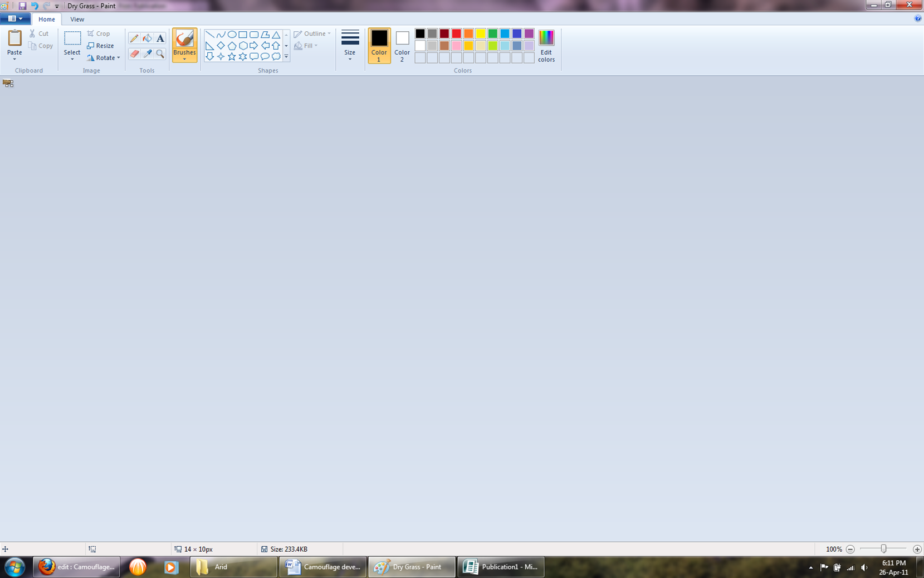Open the blue Paint application menu
Viewport: 924px width, 578px height.
[16, 18]
